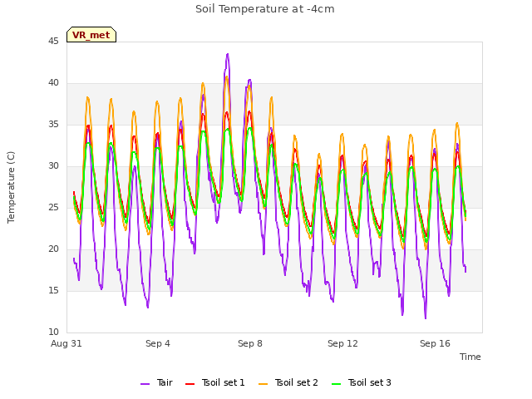Select the chart title Soil Temperature at -4cm
Viewport: 532px width, 399px height.
[265, 9]
